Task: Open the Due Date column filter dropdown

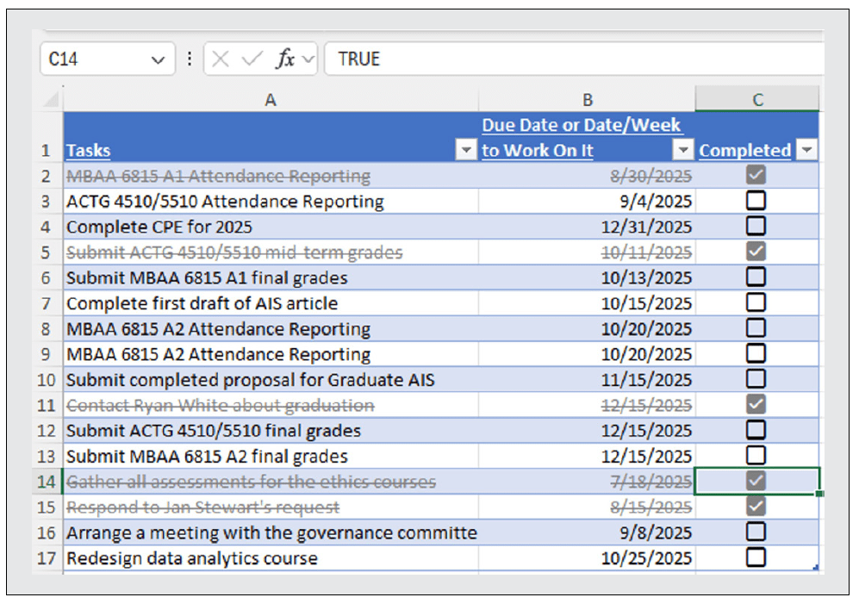Action: (x=683, y=151)
